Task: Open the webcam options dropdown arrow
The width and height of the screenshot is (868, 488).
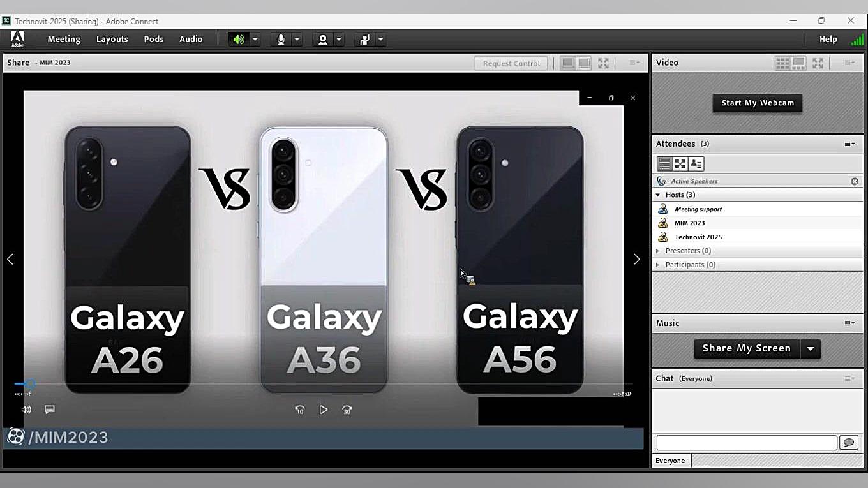Action: click(x=339, y=40)
